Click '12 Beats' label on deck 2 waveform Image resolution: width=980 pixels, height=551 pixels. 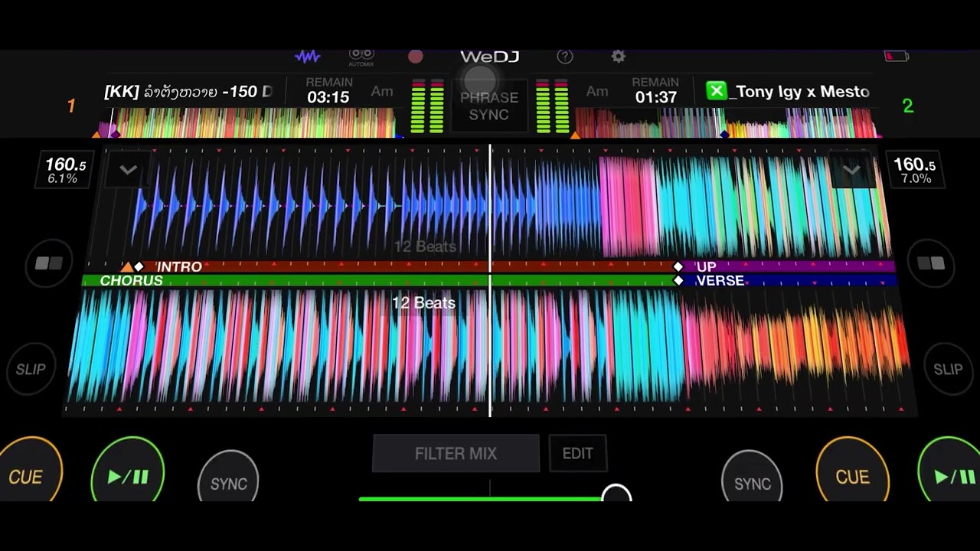click(423, 303)
